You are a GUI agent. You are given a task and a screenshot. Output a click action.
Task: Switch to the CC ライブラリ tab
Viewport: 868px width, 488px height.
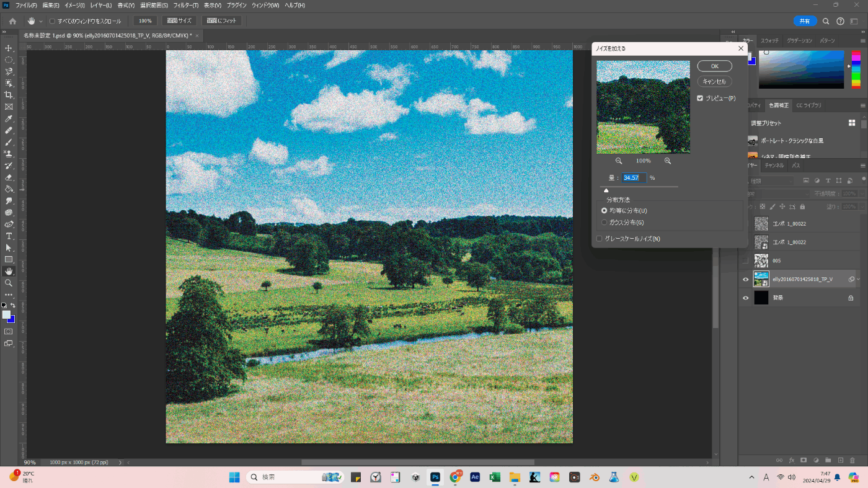(809, 105)
